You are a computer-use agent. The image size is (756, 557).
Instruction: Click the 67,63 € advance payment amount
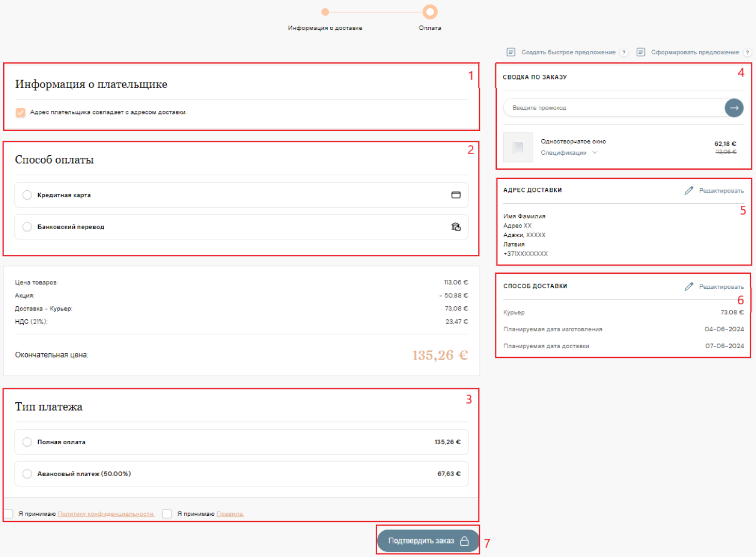click(x=449, y=473)
